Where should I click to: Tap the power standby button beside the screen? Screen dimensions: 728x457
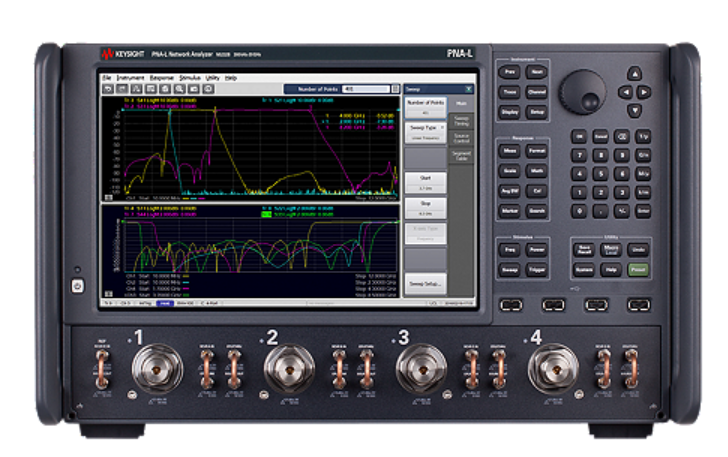click(78, 286)
